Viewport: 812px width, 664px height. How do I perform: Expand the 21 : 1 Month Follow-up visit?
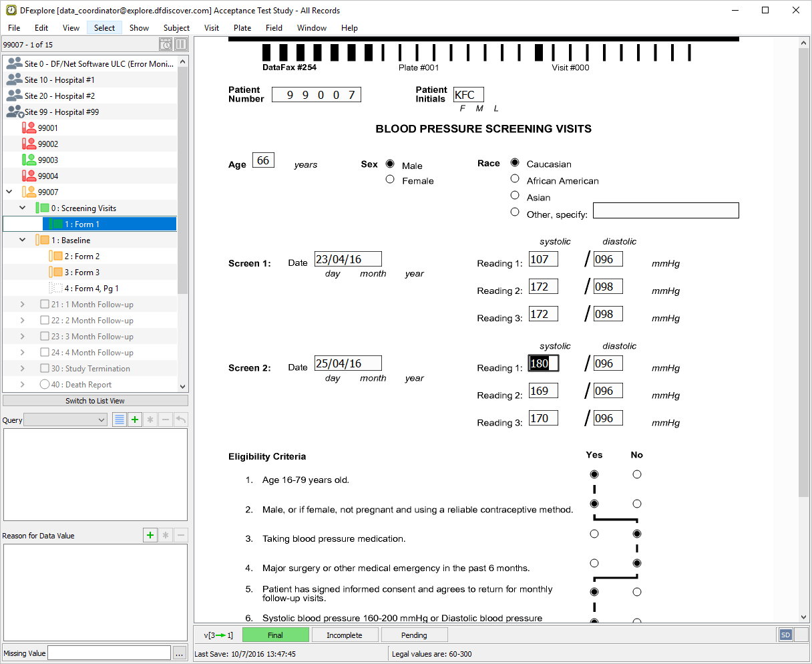[22, 305]
